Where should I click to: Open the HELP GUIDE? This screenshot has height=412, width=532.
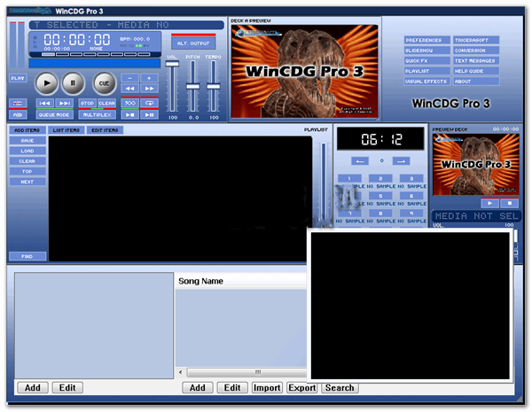[x=476, y=71]
